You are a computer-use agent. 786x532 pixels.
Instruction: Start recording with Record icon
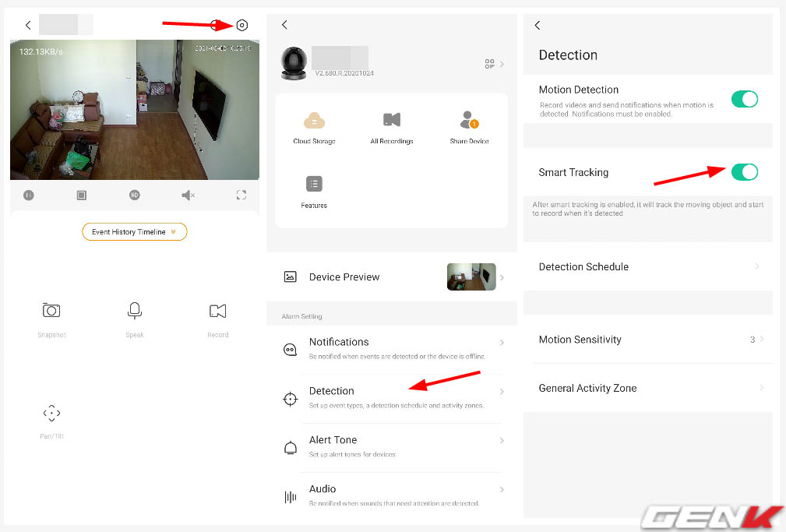(218, 312)
